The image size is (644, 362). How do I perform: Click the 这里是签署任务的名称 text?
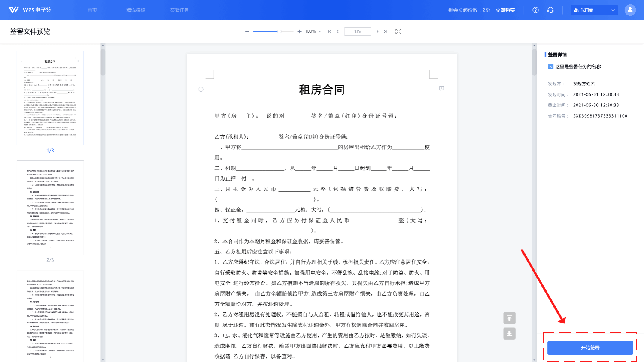[578, 66]
